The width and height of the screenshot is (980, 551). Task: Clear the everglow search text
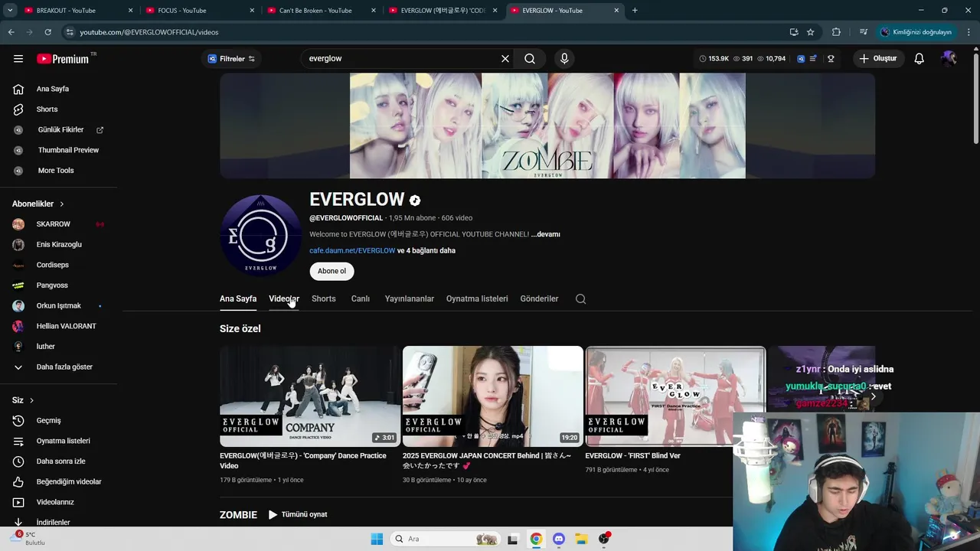point(505,59)
